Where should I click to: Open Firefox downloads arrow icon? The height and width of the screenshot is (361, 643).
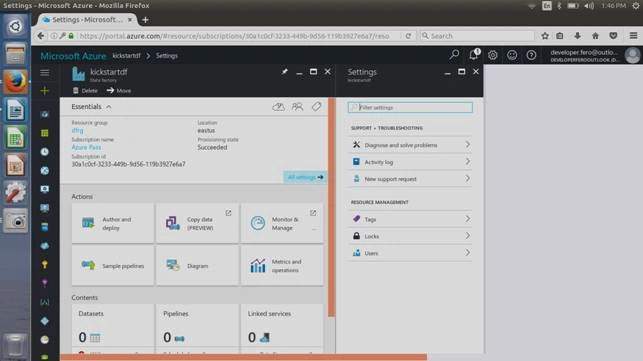577,36
